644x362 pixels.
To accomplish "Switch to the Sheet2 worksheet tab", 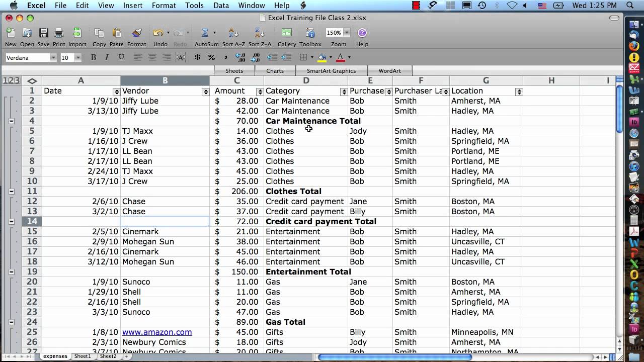I will click(108, 356).
